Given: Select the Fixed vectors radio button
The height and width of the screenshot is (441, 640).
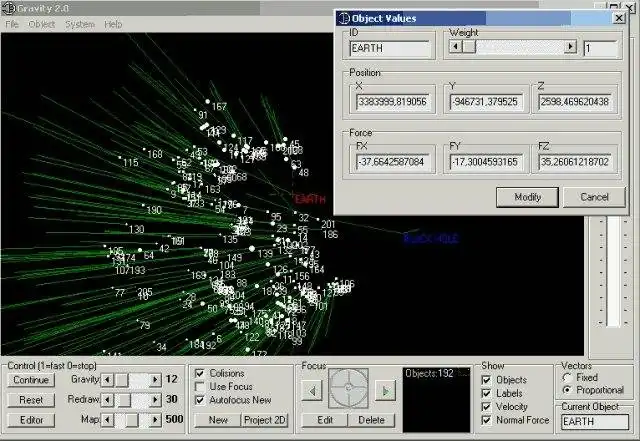Looking at the screenshot, I should point(567,378).
